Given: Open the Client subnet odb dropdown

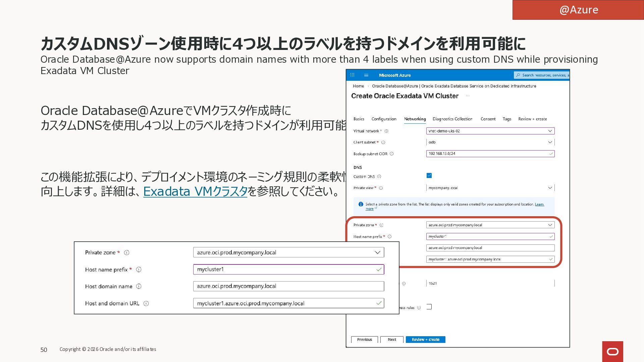Looking at the screenshot, I should point(550,142).
